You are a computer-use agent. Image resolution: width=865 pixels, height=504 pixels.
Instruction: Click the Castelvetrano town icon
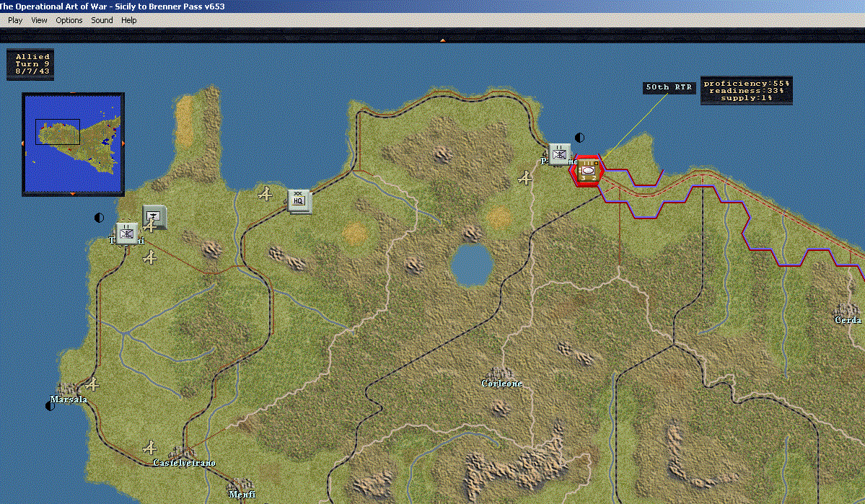pyautogui.click(x=182, y=453)
